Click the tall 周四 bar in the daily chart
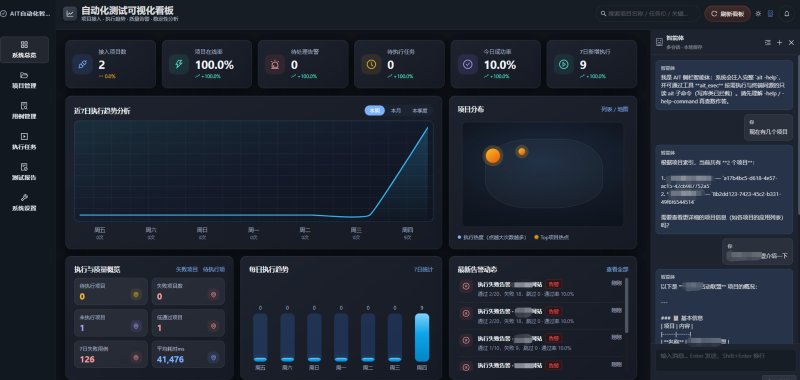Viewport: 800px width, 380px height. (x=422, y=337)
